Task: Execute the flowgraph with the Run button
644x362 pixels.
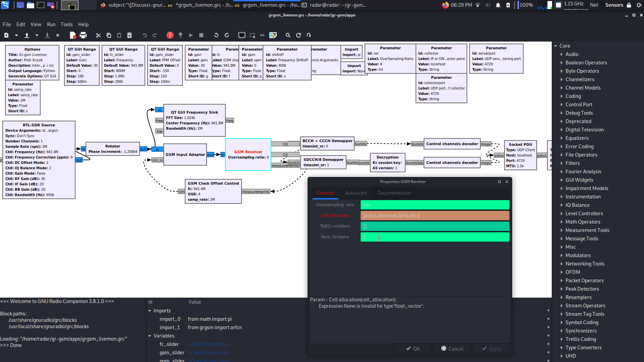Action: click(x=191, y=35)
